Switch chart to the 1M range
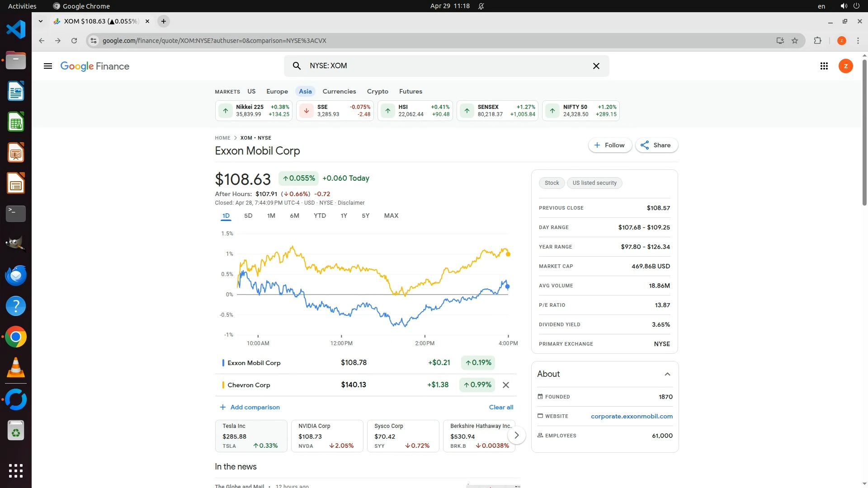 [271, 216]
